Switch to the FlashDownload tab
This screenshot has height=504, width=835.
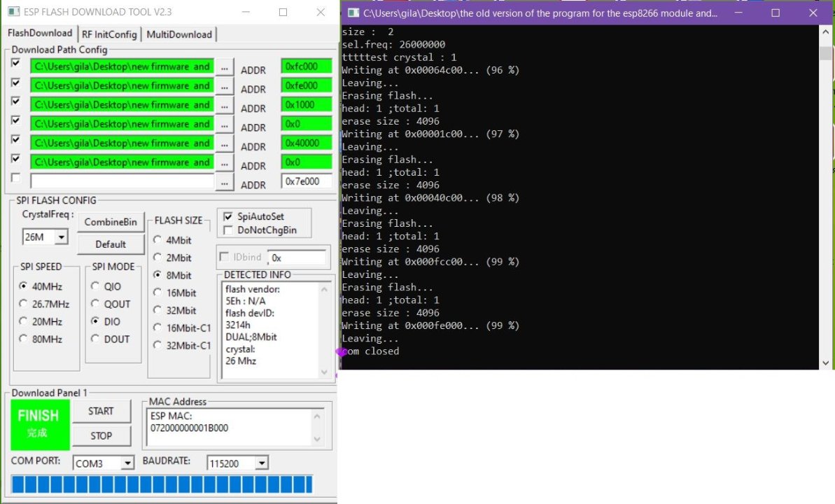(40, 33)
